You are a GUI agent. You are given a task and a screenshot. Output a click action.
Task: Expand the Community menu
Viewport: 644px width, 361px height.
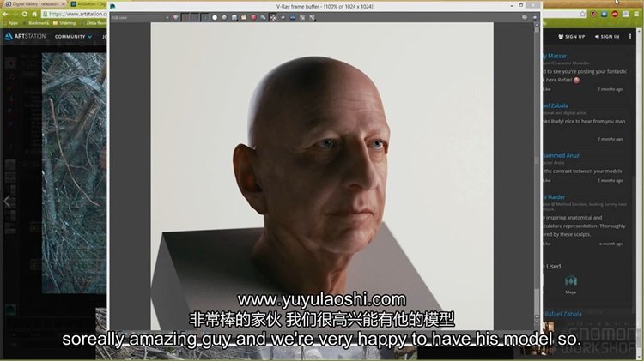pos(73,37)
